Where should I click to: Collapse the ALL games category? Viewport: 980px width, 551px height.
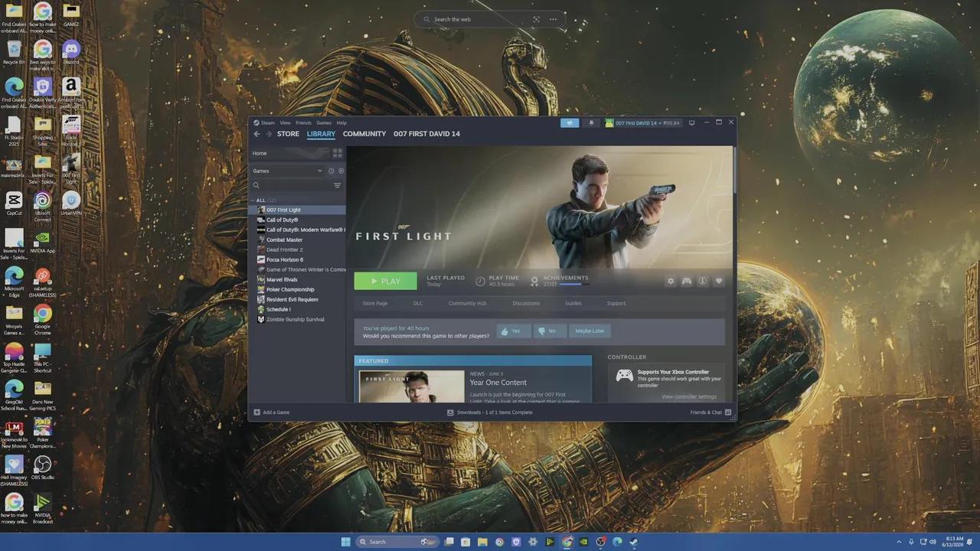tap(253, 201)
